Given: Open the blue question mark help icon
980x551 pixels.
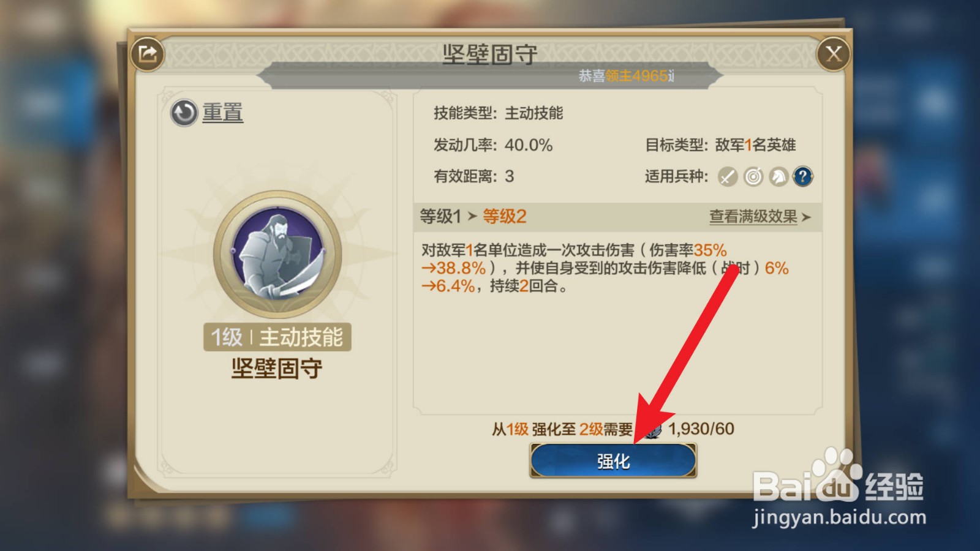Looking at the screenshot, I should pos(803,177).
